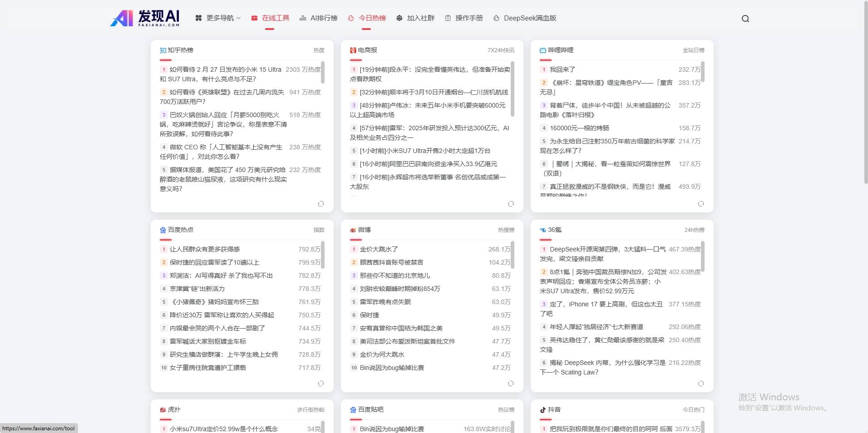
Task: Open 哔哩哔哩 video 160000元一根的烤肠
Action: [579, 128]
